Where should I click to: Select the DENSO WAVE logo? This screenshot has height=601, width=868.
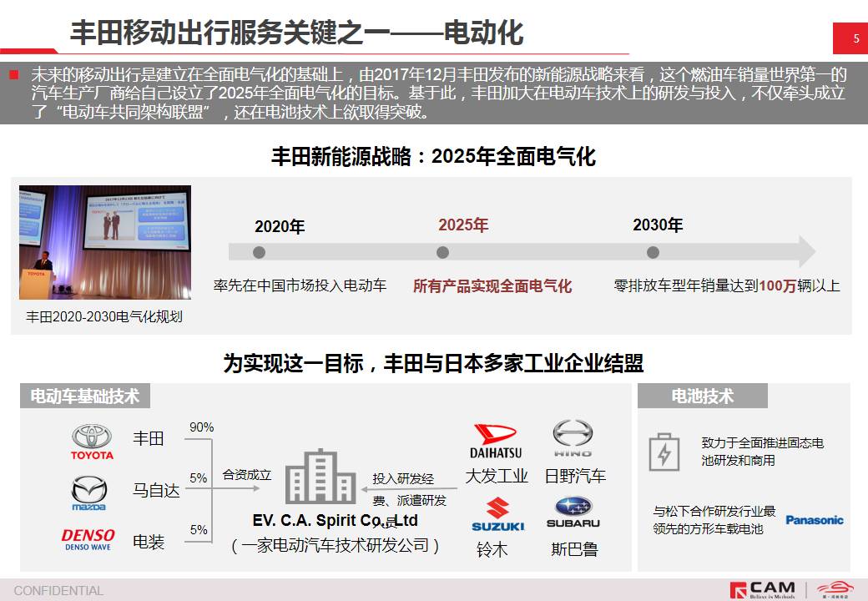88,539
